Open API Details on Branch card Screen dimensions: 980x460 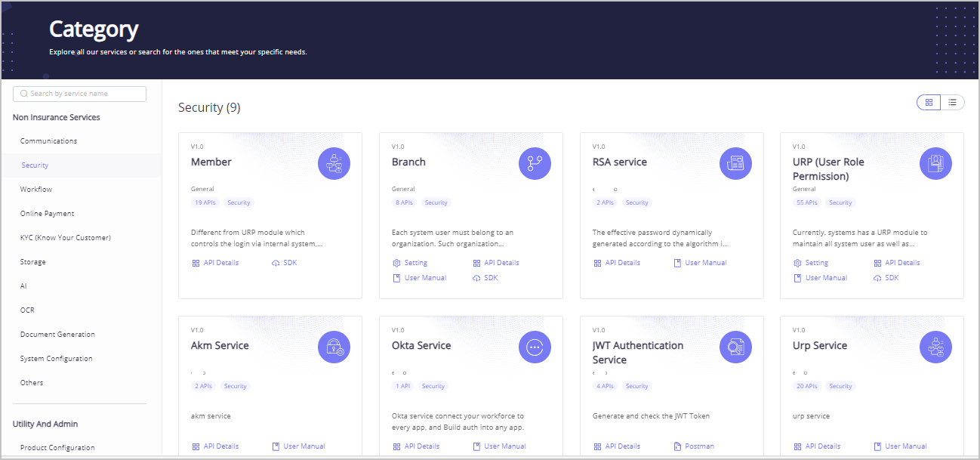(496, 263)
